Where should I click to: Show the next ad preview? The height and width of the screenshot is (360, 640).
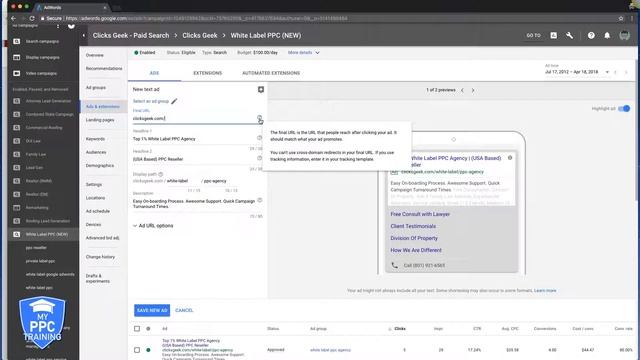(473, 90)
